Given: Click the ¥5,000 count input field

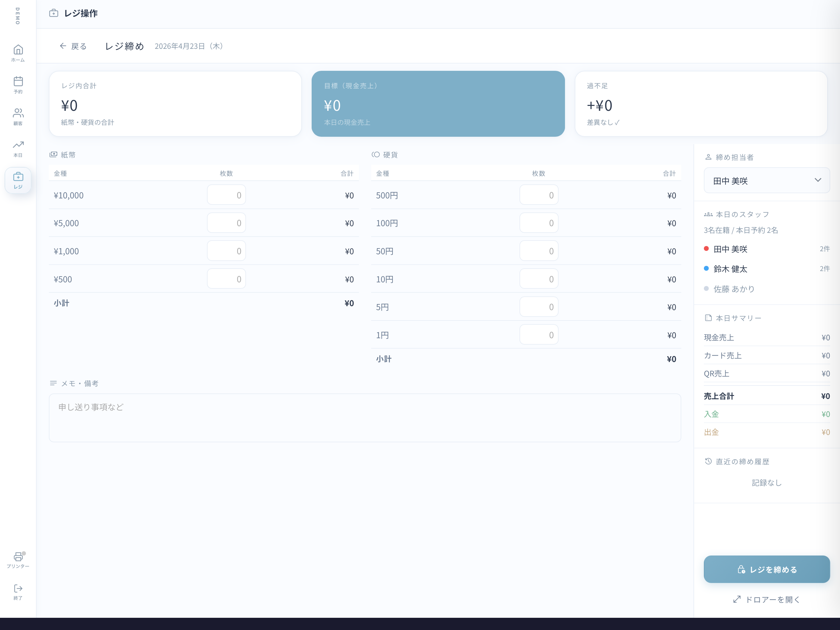Looking at the screenshot, I should (x=226, y=223).
